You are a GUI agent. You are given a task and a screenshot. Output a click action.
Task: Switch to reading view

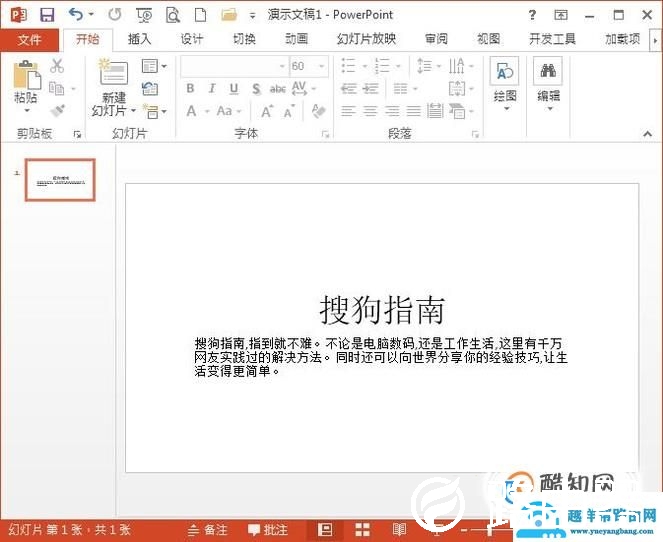pos(399,530)
